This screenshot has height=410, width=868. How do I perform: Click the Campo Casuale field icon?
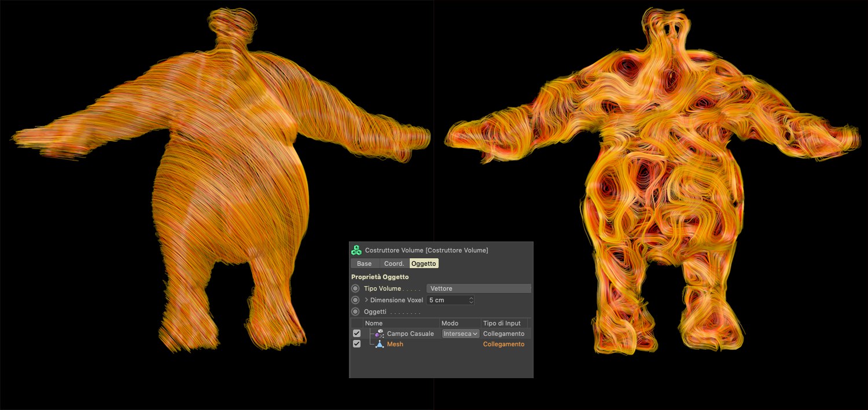click(380, 334)
